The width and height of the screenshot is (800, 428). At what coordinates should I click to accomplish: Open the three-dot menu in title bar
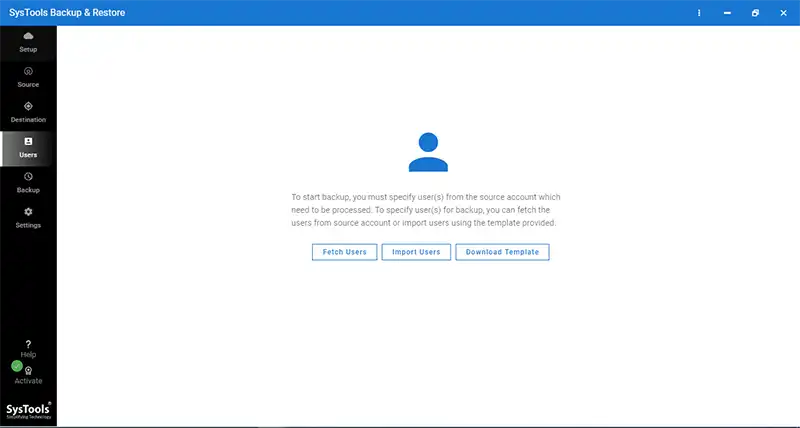(699, 13)
